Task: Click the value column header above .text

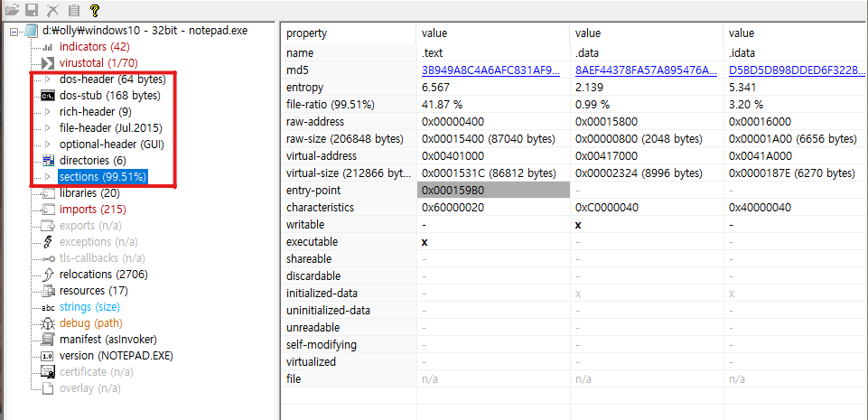Action: coord(492,33)
